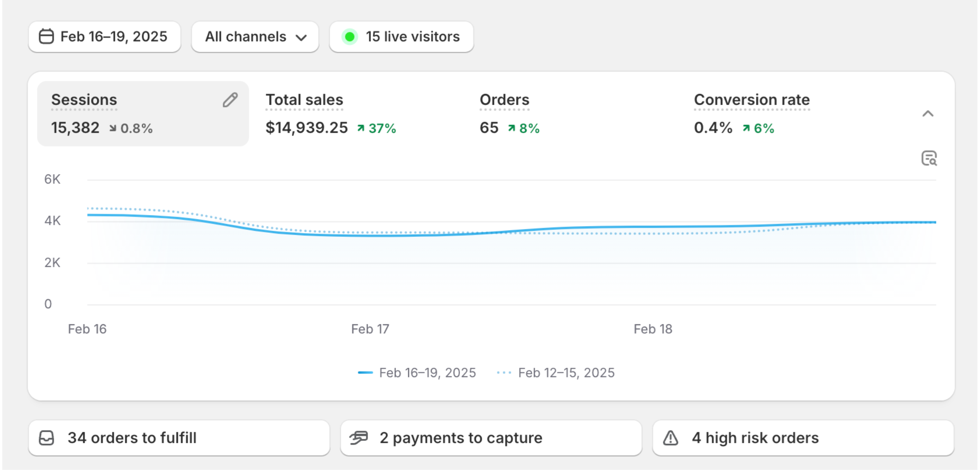Click the calendar icon in date picker
980x470 pixels.
(46, 37)
